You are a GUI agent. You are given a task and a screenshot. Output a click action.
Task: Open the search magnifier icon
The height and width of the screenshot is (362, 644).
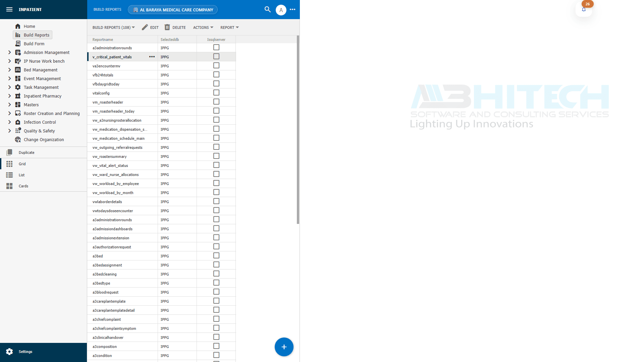(267, 10)
